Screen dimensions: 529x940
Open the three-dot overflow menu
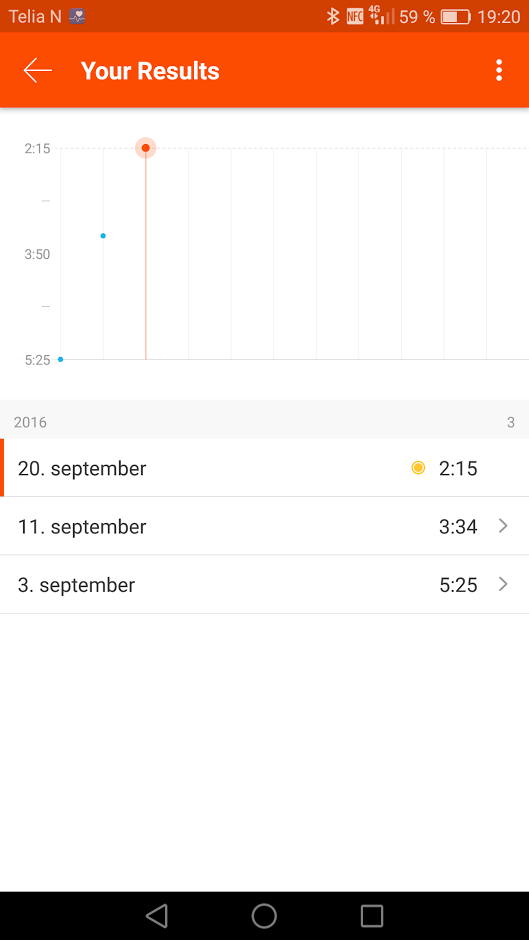click(x=498, y=71)
